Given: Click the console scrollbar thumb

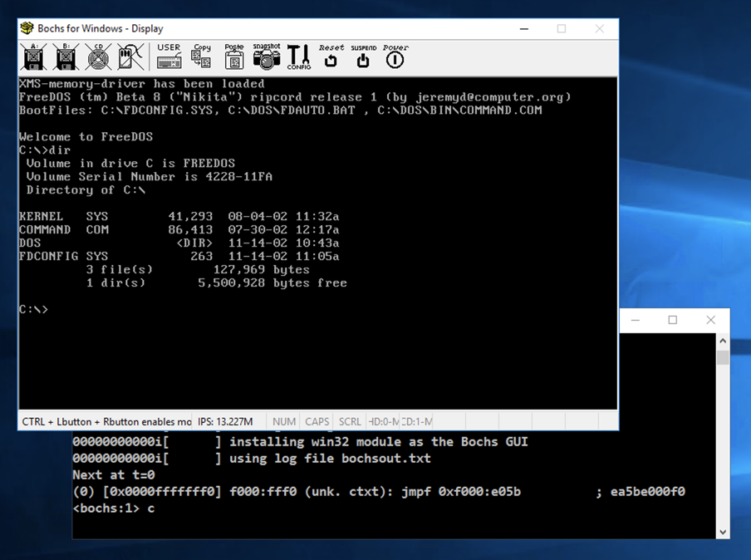Looking at the screenshot, I should tap(723, 357).
